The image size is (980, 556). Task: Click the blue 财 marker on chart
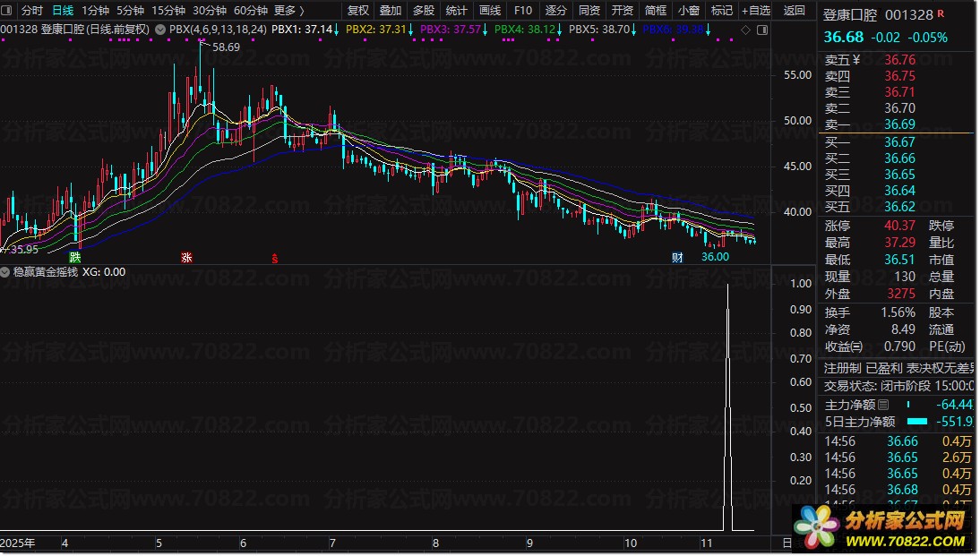tap(677, 257)
